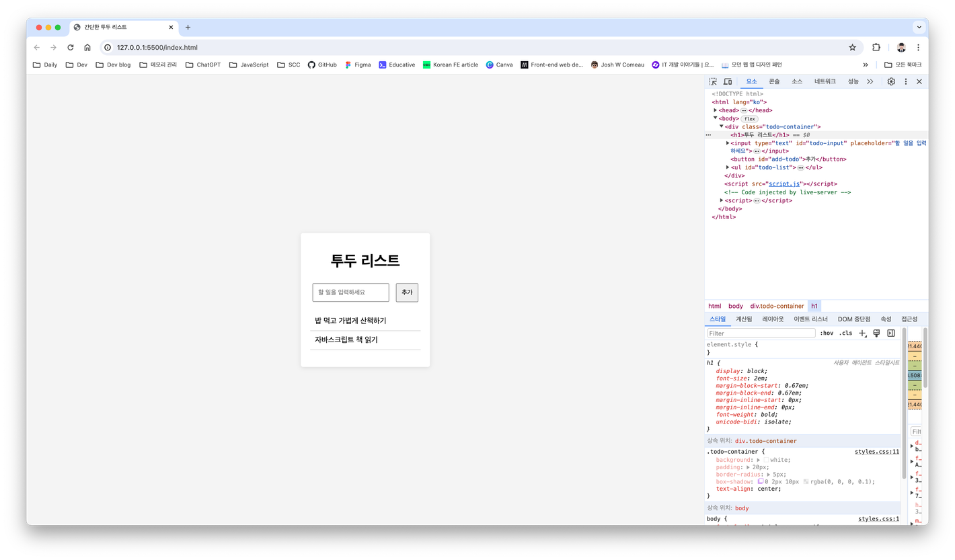This screenshot has width=955, height=560.
Task: Switch to the 성능 (Performance) tab
Action: 853,81
